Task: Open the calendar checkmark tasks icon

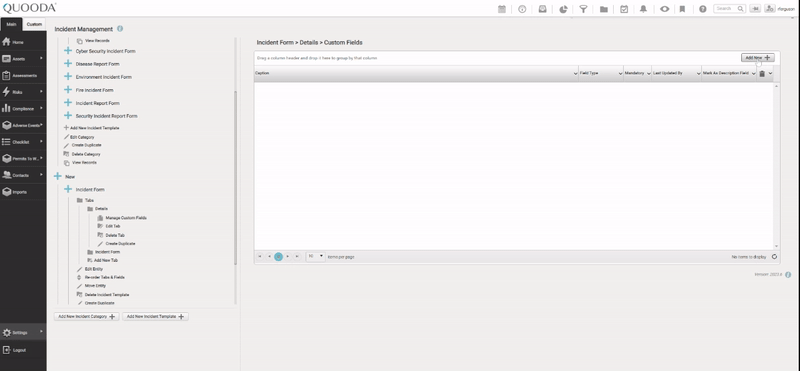Action: pos(624,9)
